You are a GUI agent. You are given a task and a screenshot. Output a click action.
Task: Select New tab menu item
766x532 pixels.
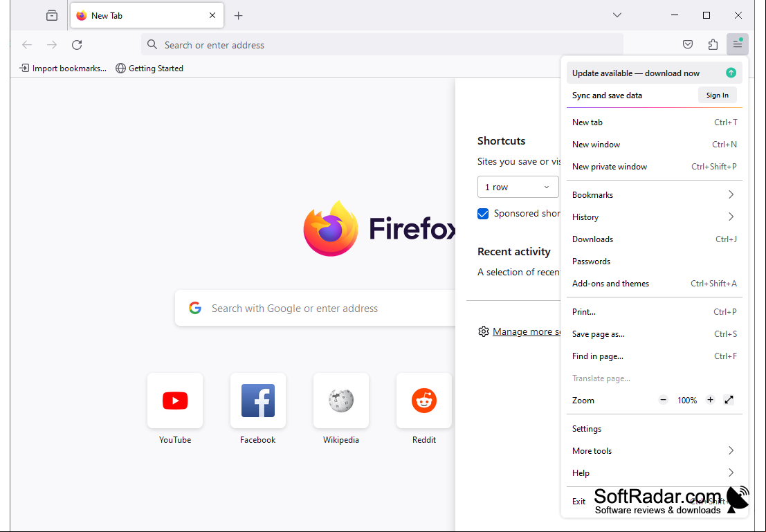(654, 122)
